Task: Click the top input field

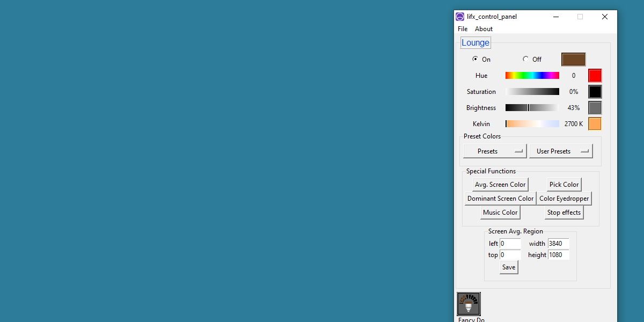Action: tap(510, 255)
